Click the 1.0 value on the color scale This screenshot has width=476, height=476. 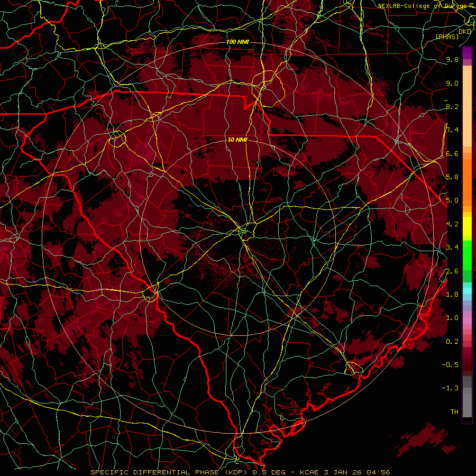(x=452, y=318)
